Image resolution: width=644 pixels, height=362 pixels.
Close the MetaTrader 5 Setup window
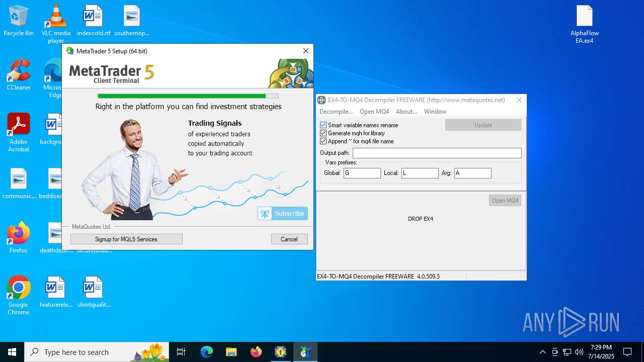(x=306, y=51)
